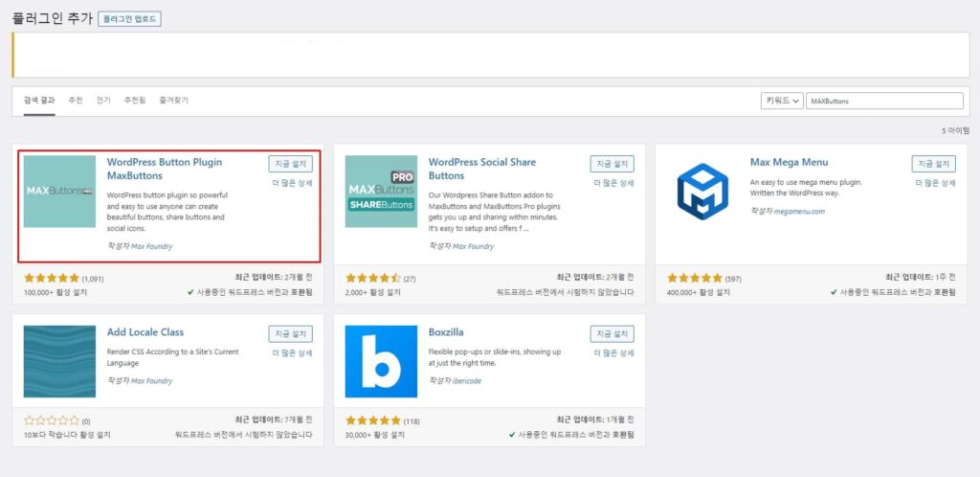980x477 pixels.
Task: Click 최근 업데이트: 7개월 전 text
Action: (x=274, y=420)
